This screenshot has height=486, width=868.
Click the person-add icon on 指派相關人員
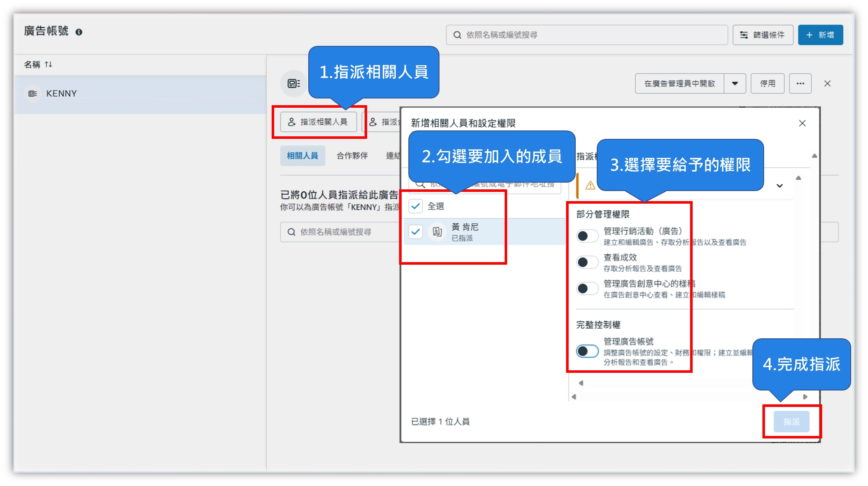291,122
